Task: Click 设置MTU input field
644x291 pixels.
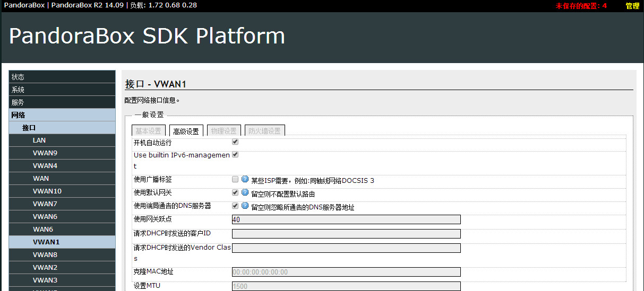Action: 346,286
